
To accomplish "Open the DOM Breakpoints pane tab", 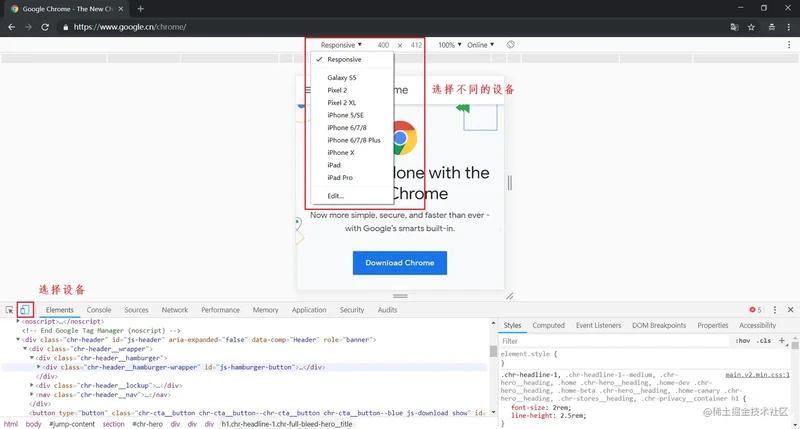I will [659, 325].
